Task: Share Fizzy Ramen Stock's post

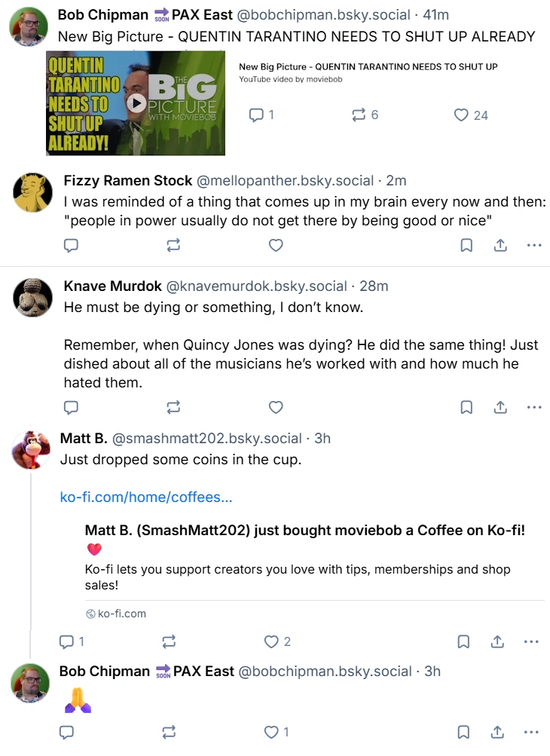Action: pyautogui.click(x=500, y=246)
